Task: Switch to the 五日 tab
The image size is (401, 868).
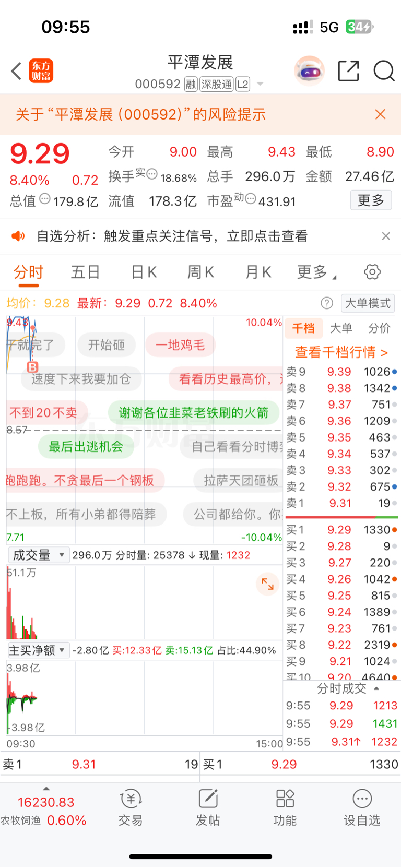Action: point(86,272)
